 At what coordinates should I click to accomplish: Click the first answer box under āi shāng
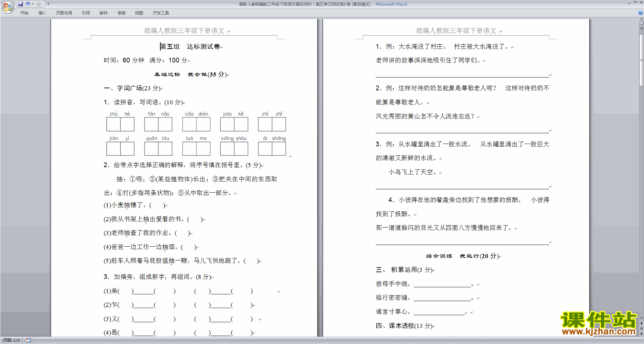pos(265,149)
